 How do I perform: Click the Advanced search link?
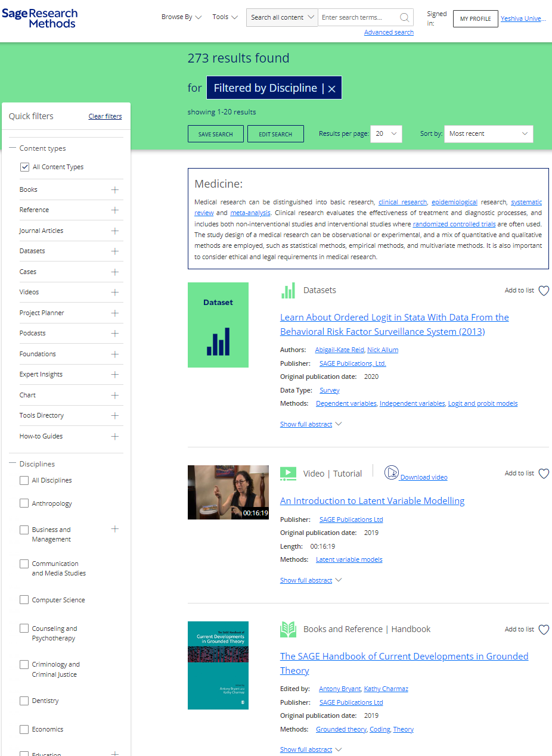point(389,33)
